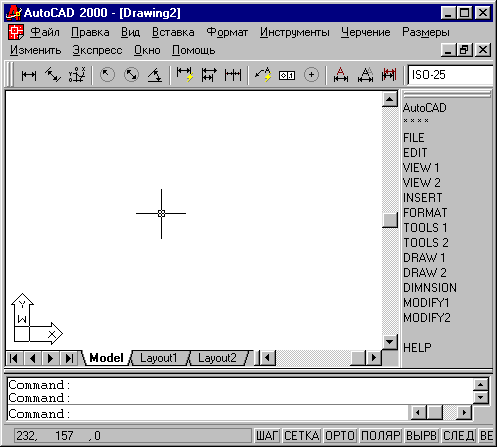Click the vertical scrollbar thumb in drawing area

pos(390,220)
